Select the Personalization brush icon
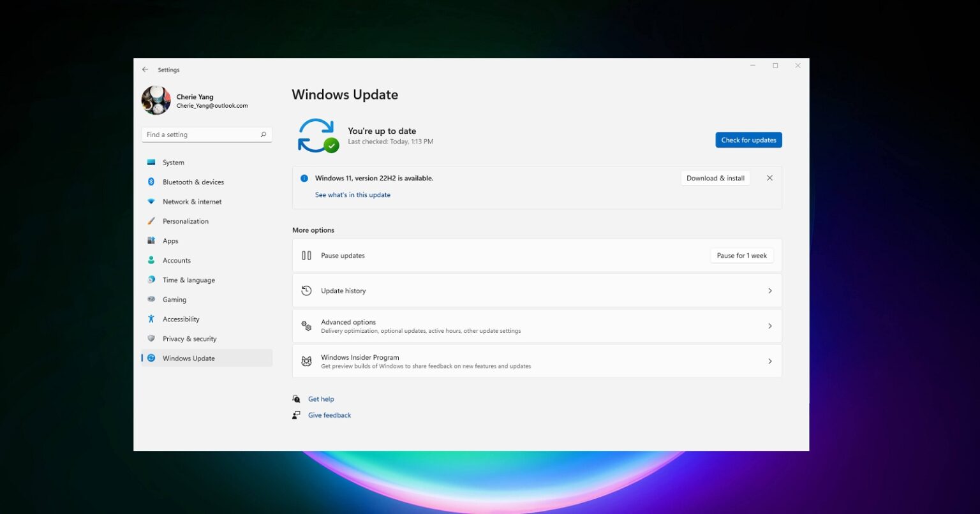The height and width of the screenshot is (514, 980). 151,221
